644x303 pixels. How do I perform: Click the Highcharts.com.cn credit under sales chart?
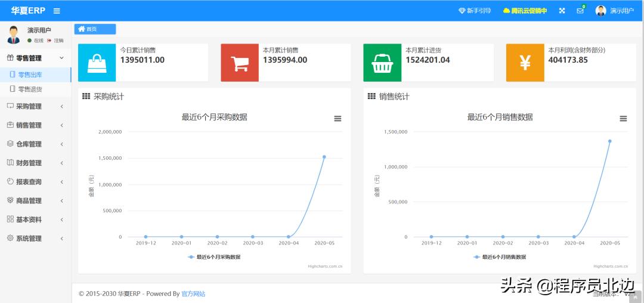[x=611, y=267]
